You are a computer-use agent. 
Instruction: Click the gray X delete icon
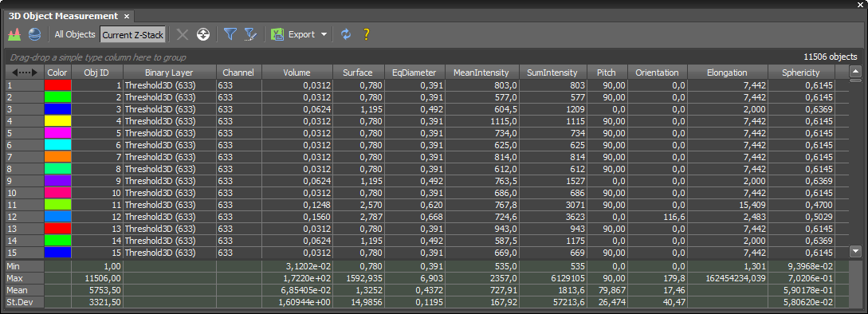(x=182, y=34)
